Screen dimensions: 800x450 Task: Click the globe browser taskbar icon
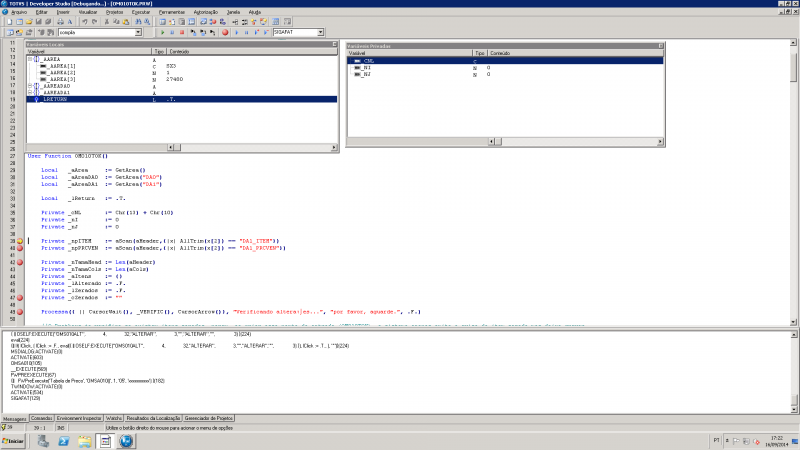point(126,441)
